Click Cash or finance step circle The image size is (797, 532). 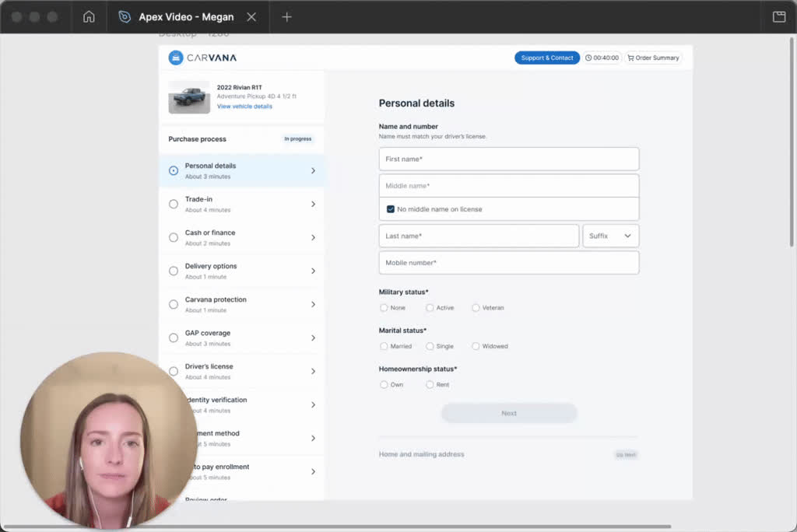pos(174,238)
